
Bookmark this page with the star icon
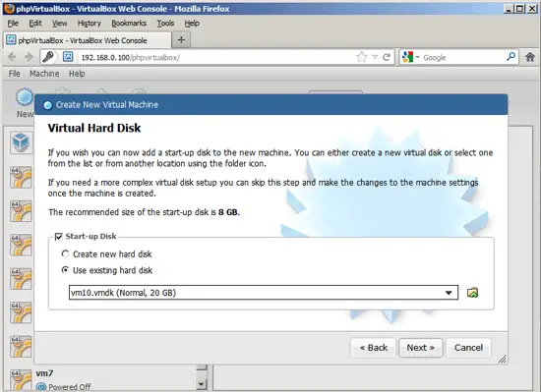click(362, 57)
